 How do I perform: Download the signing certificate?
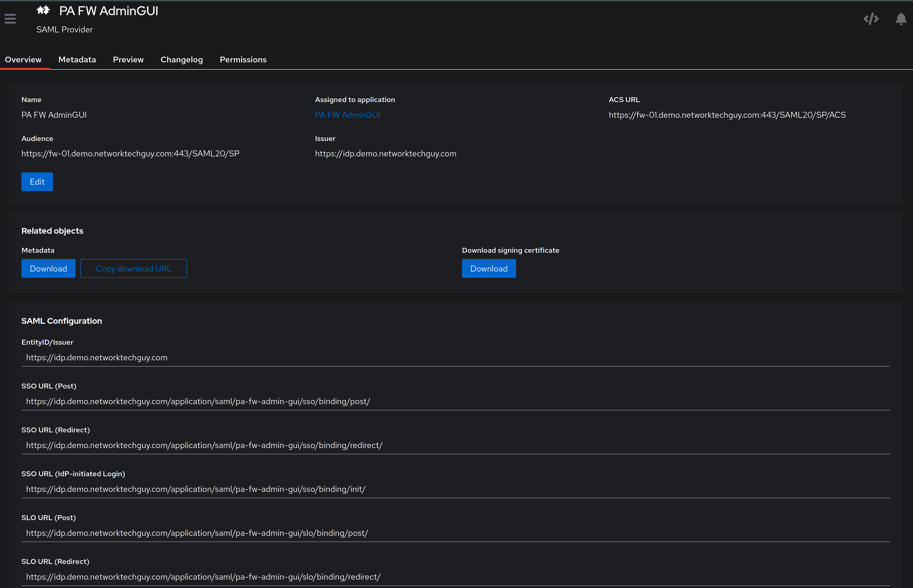tap(489, 268)
